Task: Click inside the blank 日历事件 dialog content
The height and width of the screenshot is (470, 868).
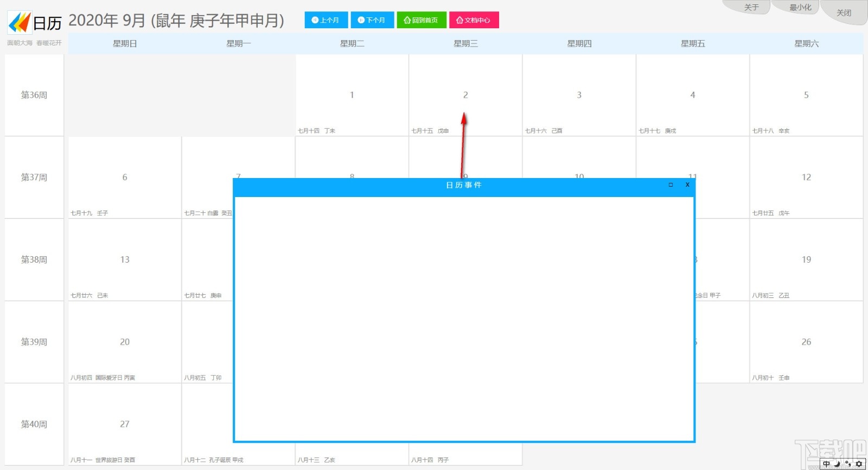Action: click(x=464, y=319)
